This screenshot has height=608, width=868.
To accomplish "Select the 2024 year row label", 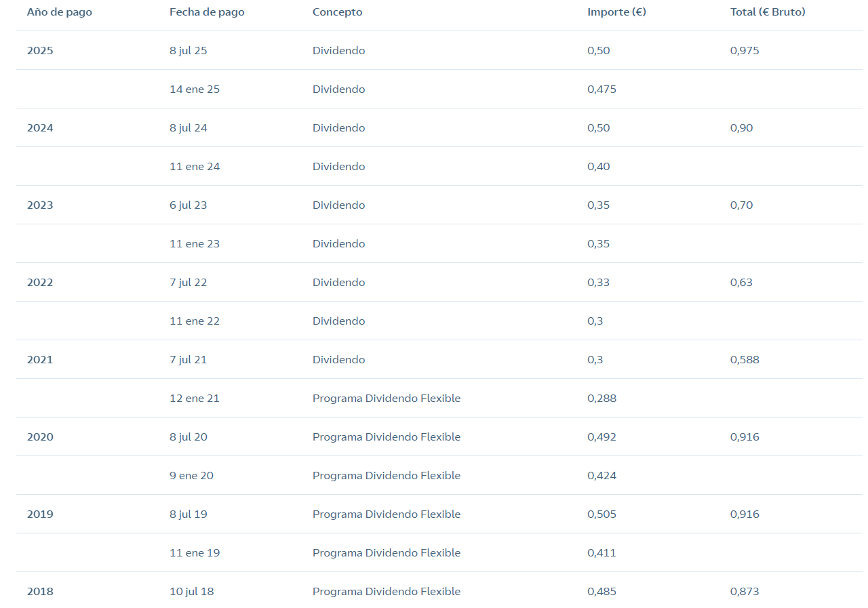I will click(x=40, y=128).
